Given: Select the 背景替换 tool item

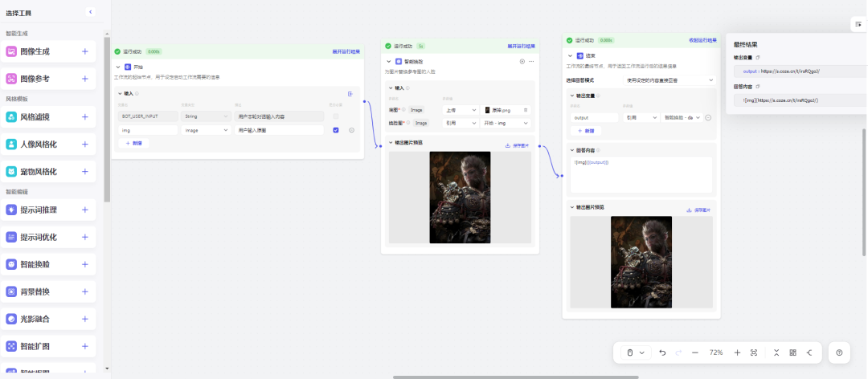Looking at the screenshot, I should click(x=47, y=291).
